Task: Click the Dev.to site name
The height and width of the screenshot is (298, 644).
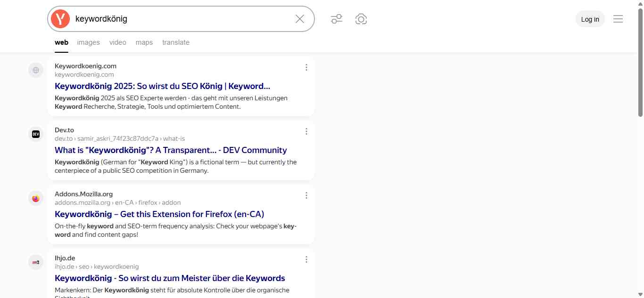Action: [64, 130]
